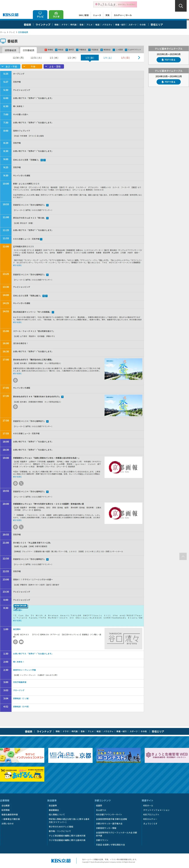Open X icon for 20:00 京都画報
Viewport: 189px width, 868px height.
(21, 527)
